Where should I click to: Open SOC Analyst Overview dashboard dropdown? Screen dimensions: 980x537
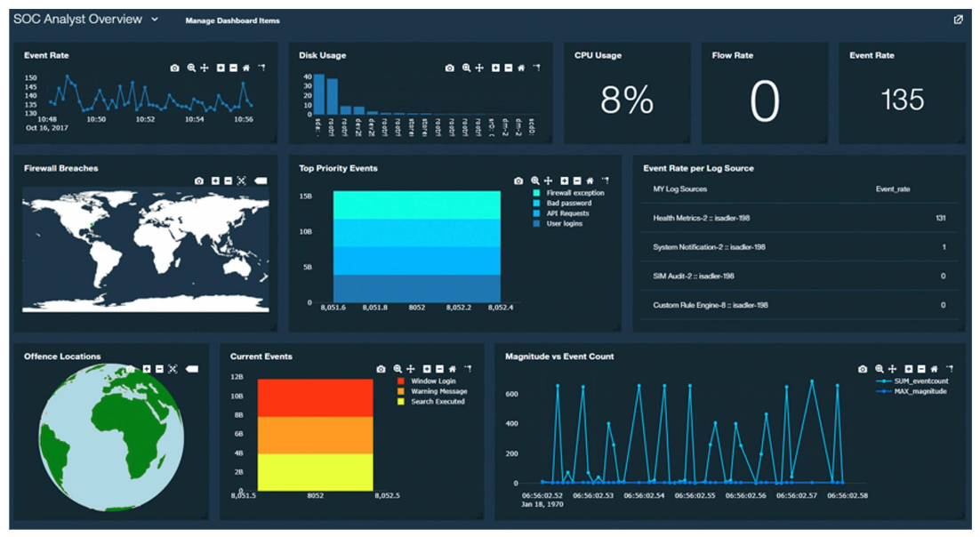pyautogui.click(x=155, y=20)
